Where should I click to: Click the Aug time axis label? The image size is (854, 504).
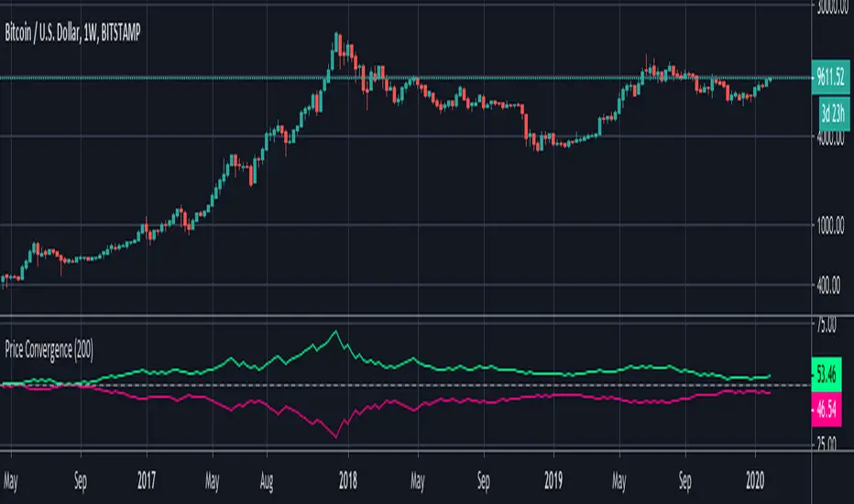pyautogui.click(x=267, y=481)
